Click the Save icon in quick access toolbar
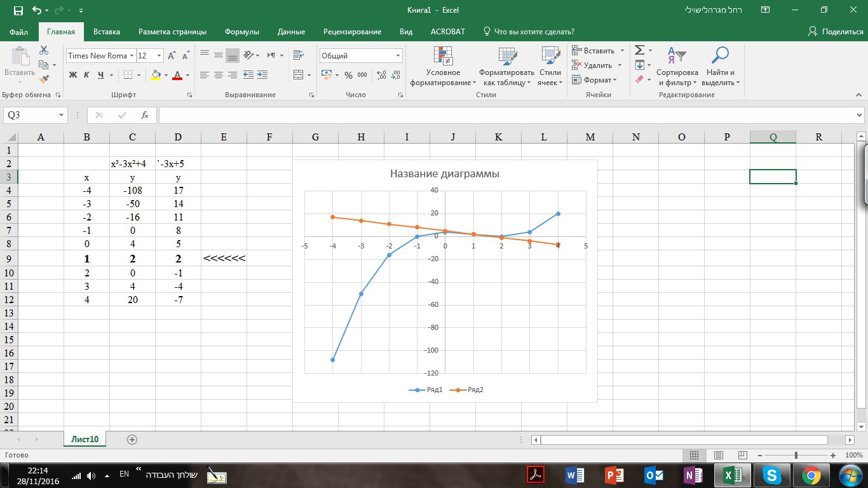The image size is (868, 488). point(18,10)
